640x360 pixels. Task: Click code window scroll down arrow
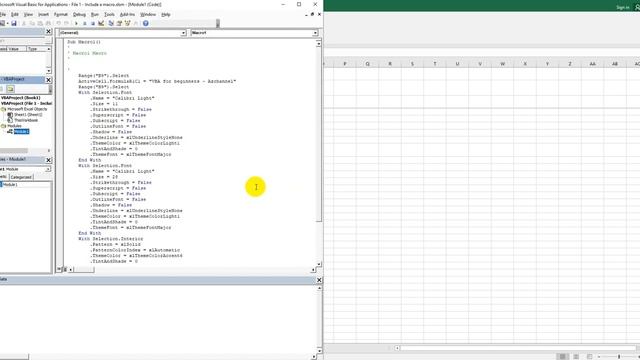(x=319, y=264)
